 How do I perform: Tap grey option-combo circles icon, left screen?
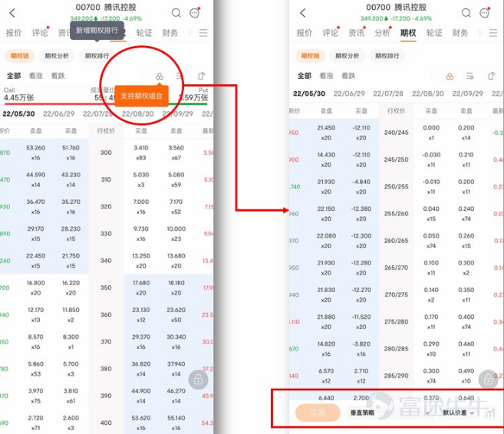160,77
